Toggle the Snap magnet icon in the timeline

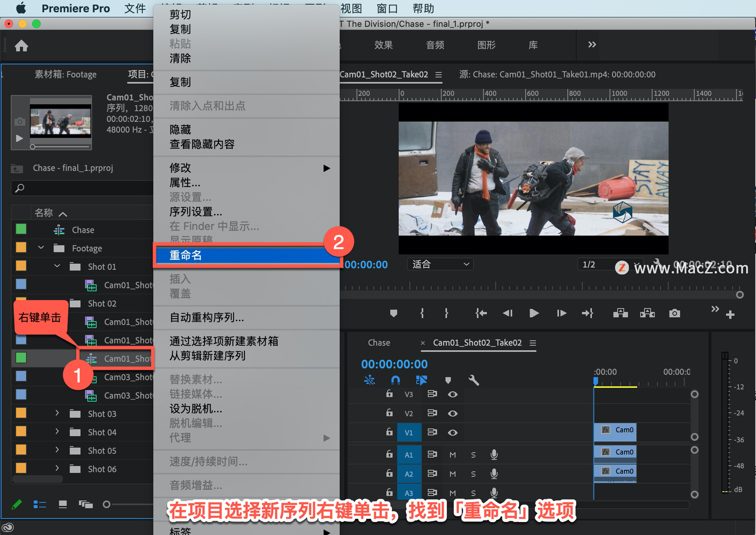[395, 380]
